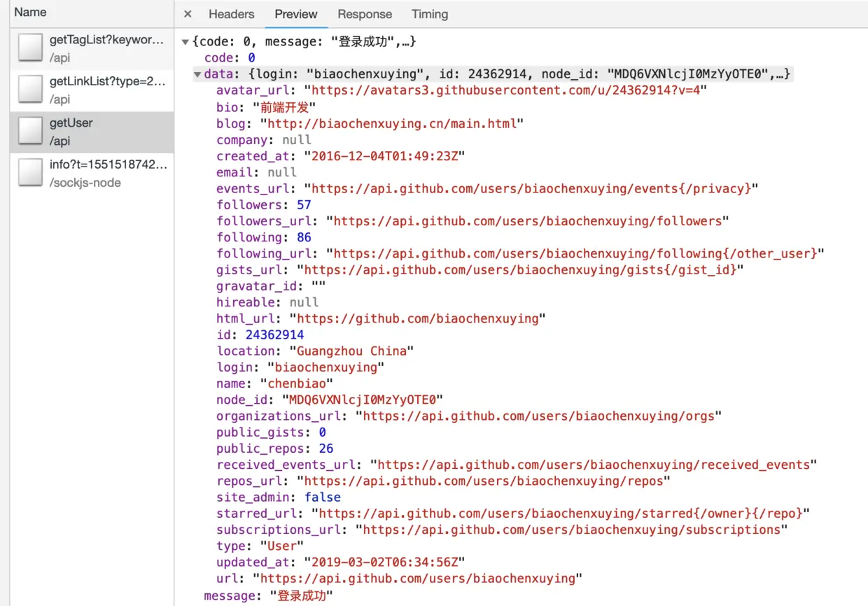This screenshot has height=606, width=868.
Task: Click the Preview tab label
Action: [295, 14]
